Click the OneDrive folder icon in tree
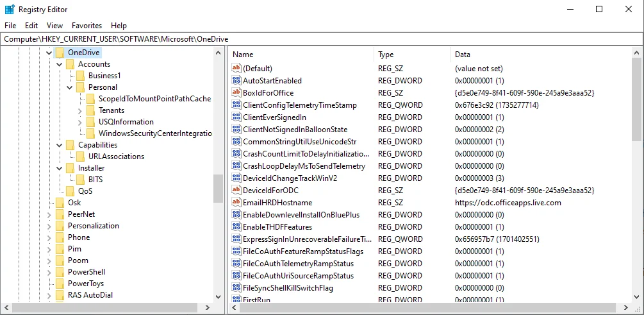 coord(60,53)
